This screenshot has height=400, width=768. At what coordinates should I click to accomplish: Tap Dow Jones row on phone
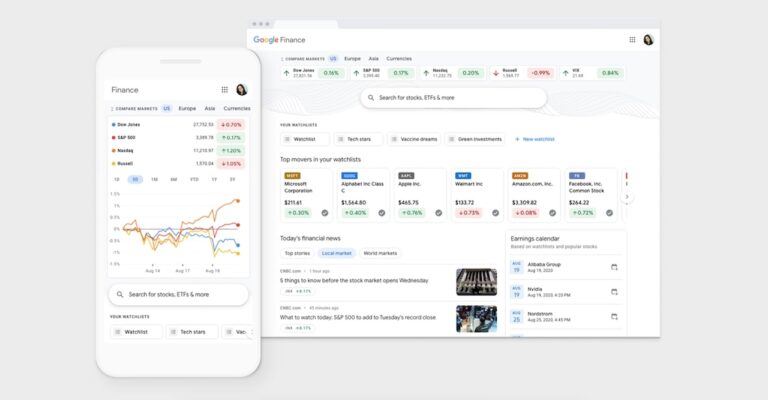(178, 125)
